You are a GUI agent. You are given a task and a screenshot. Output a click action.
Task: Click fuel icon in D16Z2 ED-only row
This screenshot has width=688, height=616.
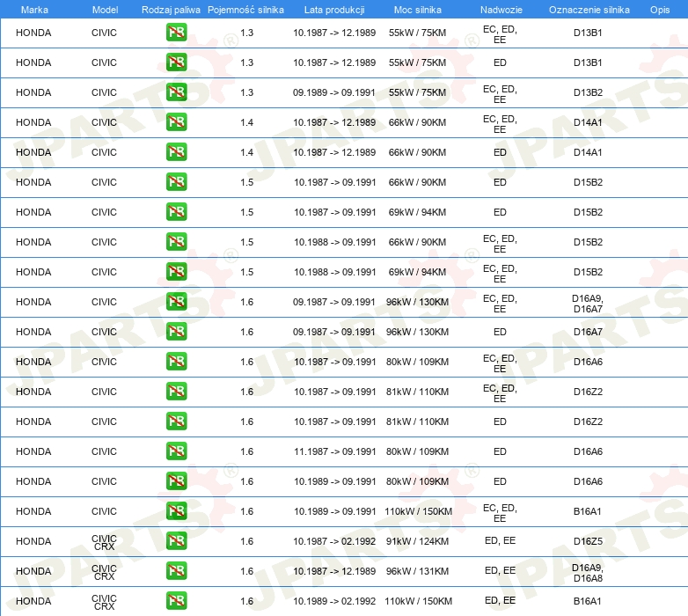point(176,422)
